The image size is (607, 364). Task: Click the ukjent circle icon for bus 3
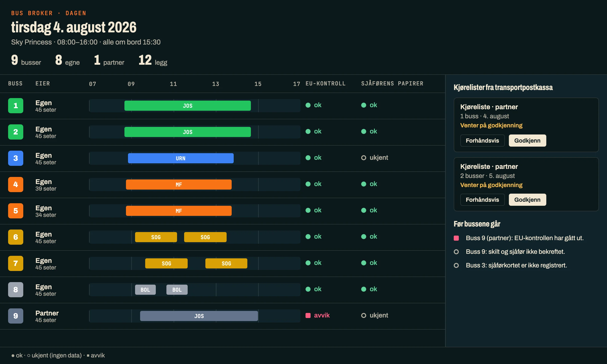coord(364,158)
